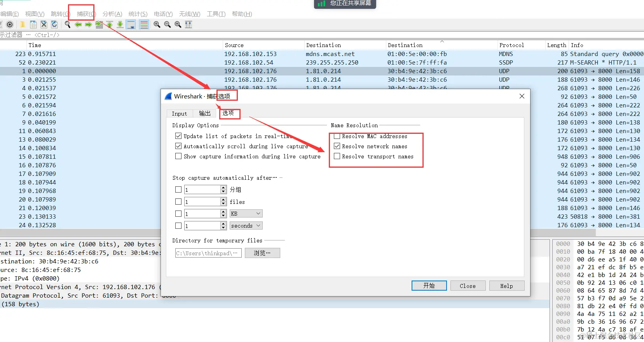Select packet row 52 SSDP M-SEARCH
The width and height of the screenshot is (644, 342).
pos(322,63)
